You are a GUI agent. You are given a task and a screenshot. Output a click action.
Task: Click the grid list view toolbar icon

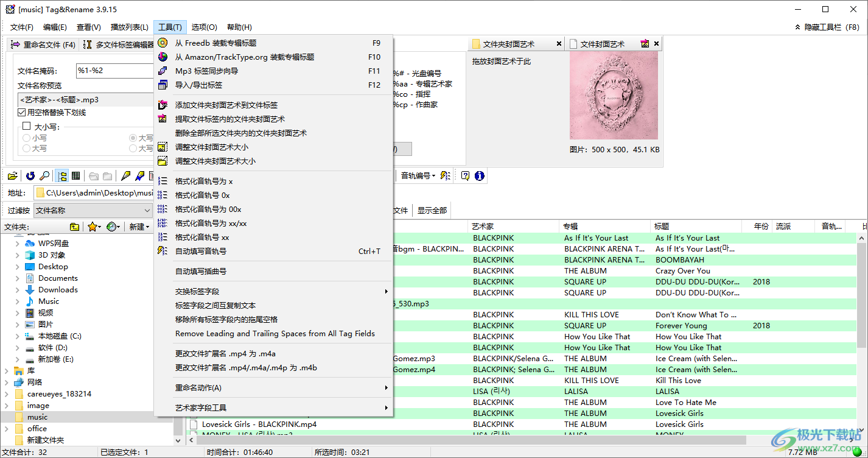tap(76, 176)
